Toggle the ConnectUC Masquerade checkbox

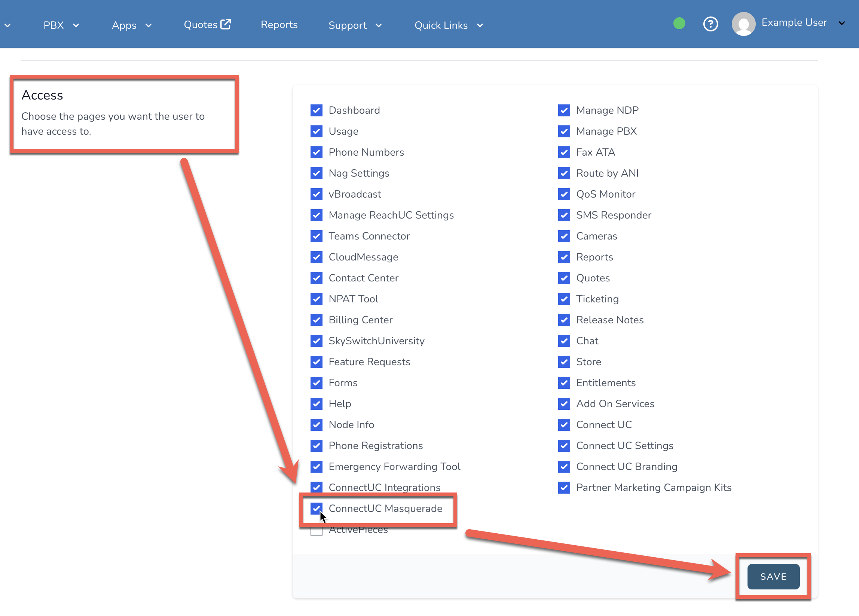tap(317, 509)
